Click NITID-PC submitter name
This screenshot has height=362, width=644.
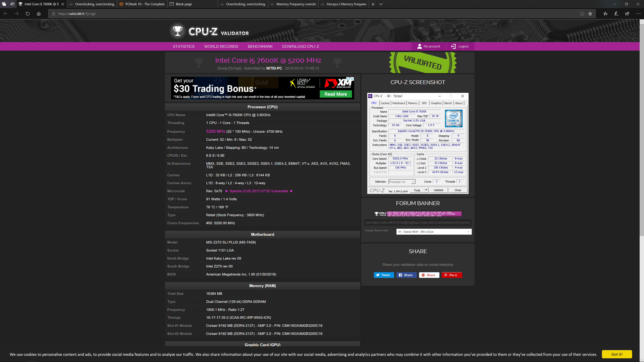pos(274,68)
